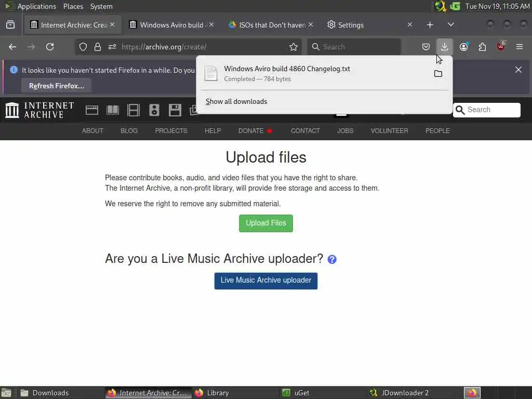Open the BLOG link
Viewport: 532px width, 399px height.
pos(129,130)
